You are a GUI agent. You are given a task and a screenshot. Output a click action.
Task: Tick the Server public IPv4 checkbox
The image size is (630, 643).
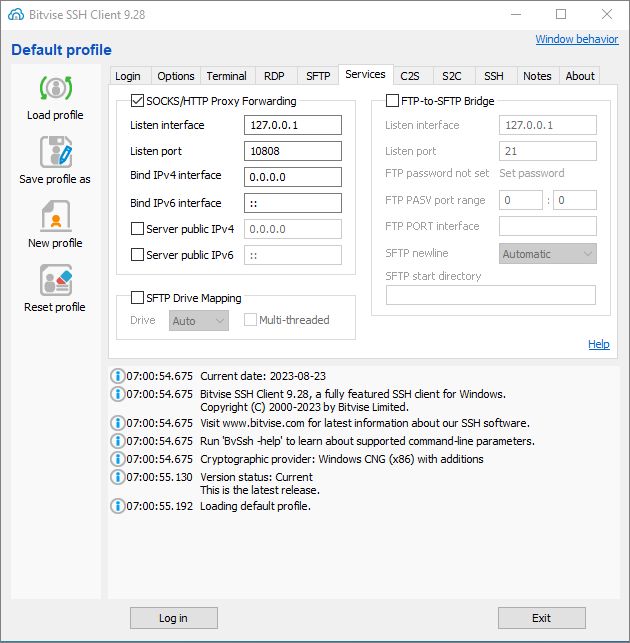click(x=137, y=228)
